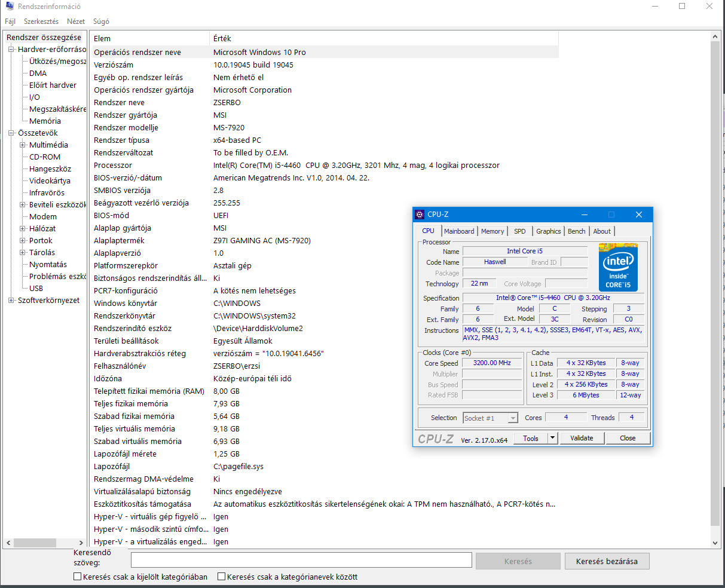Expand the Multimédia tree node
The image size is (725, 588).
[x=23, y=145]
